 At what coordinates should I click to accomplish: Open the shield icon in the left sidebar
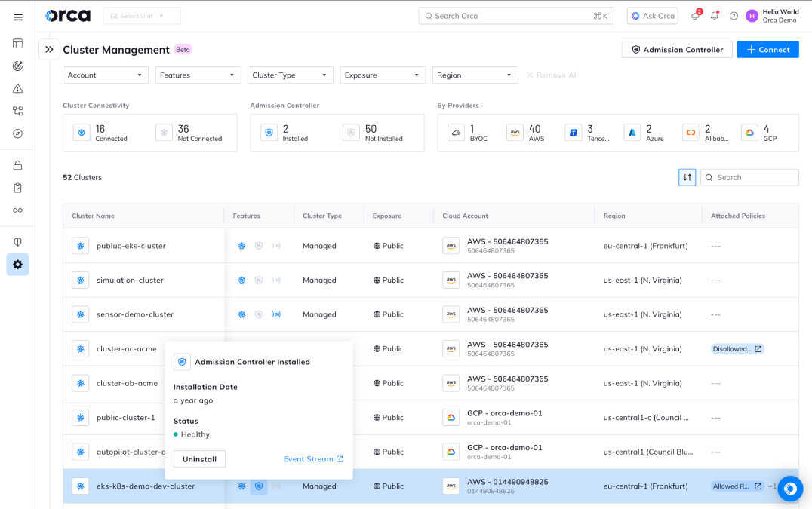[17, 241]
